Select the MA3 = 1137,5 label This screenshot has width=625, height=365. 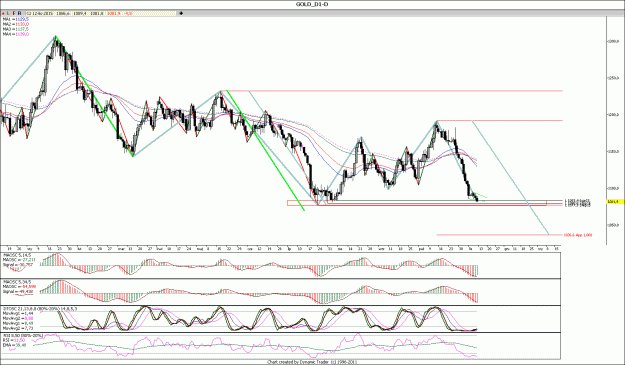tap(16, 29)
